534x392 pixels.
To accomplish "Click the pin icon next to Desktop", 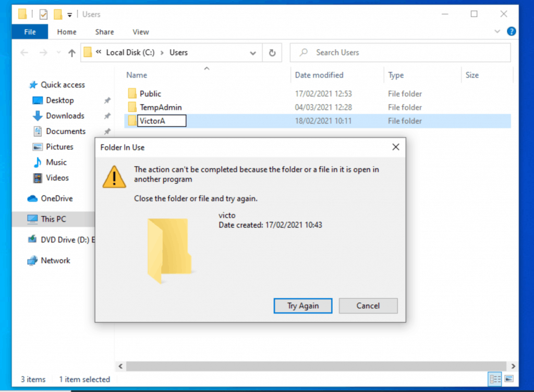I will [107, 101].
